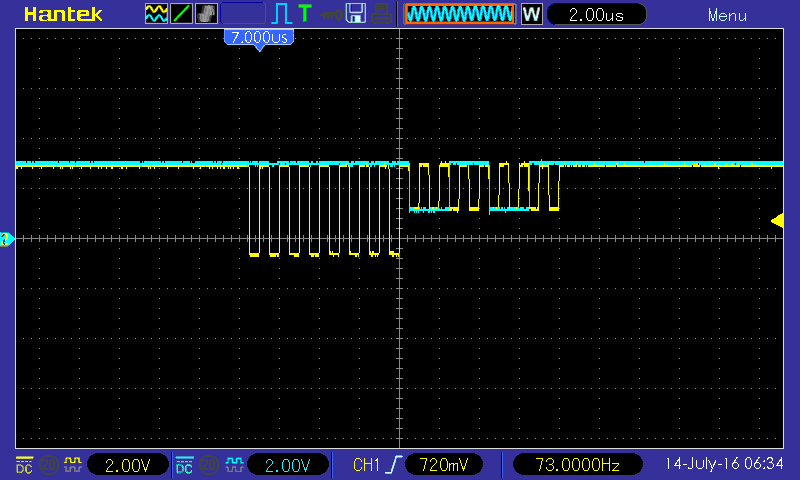Viewport: 800px width, 480px height.
Task: Click the cyan CH2 square wave probe icon
Action: click(234, 464)
